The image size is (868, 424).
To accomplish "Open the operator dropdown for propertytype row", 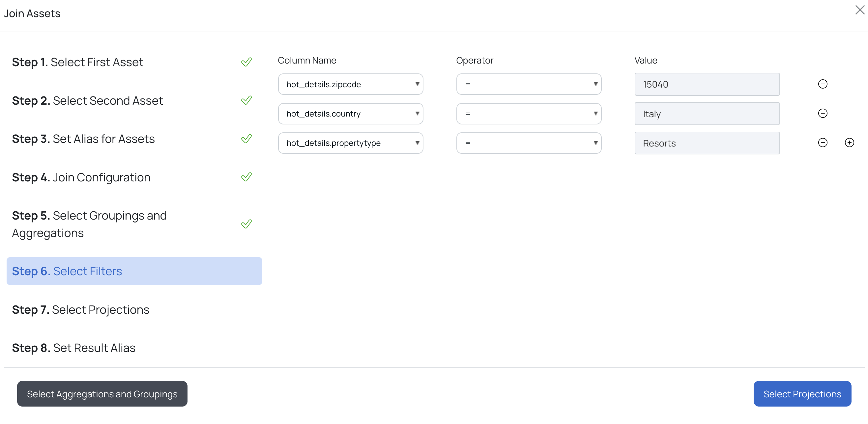I will tap(529, 143).
